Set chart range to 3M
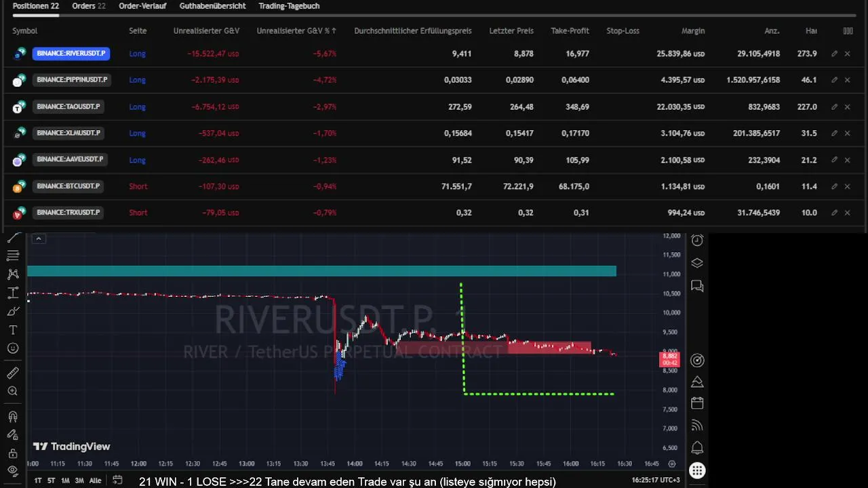 click(x=79, y=481)
